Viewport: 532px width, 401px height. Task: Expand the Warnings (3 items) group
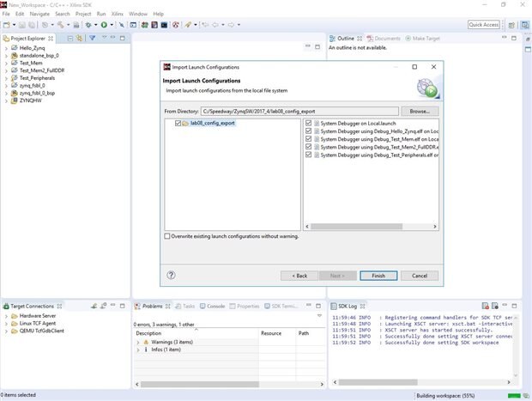tap(138, 342)
